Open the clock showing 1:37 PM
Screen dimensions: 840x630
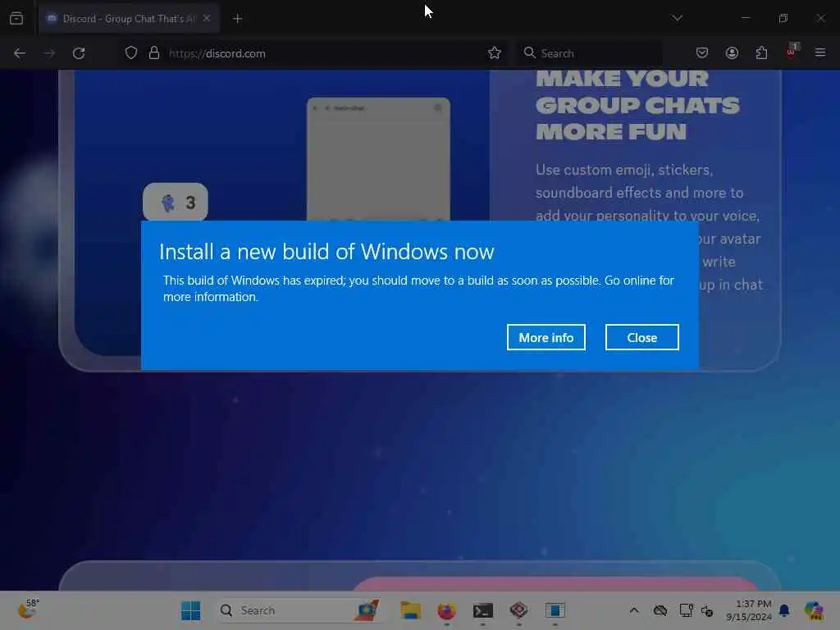(749, 610)
